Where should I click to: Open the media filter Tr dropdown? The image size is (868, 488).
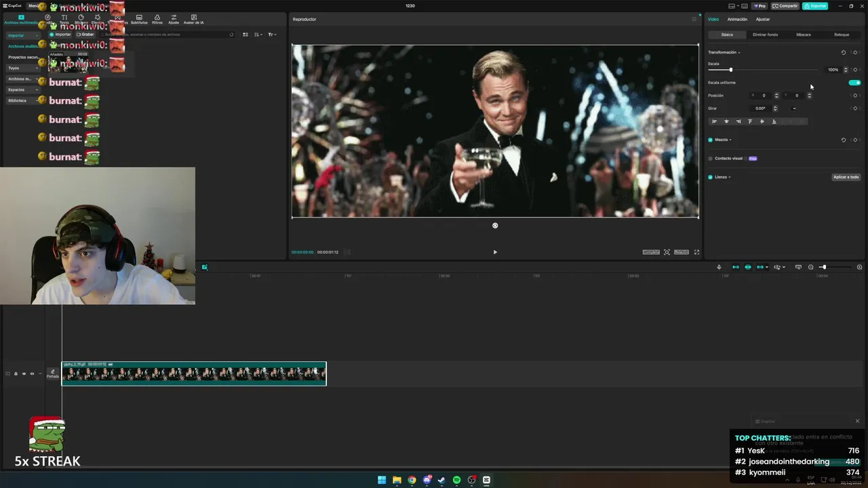tap(271, 35)
